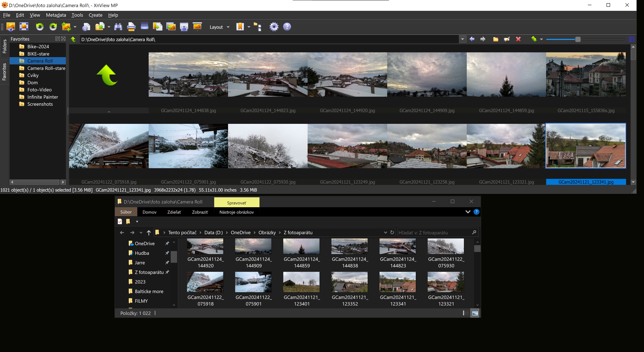Open the Settings gear icon
This screenshot has height=352, width=644.
coord(274,27)
